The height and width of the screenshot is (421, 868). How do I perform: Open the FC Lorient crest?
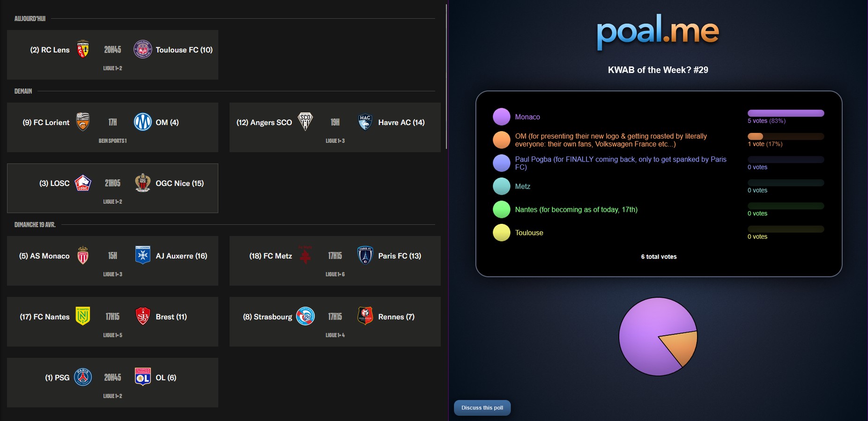pyautogui.click(x=83, y=122)
